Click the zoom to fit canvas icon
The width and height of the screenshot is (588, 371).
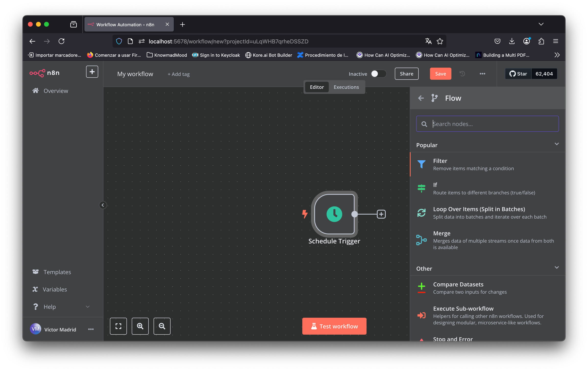click(118, 326)
